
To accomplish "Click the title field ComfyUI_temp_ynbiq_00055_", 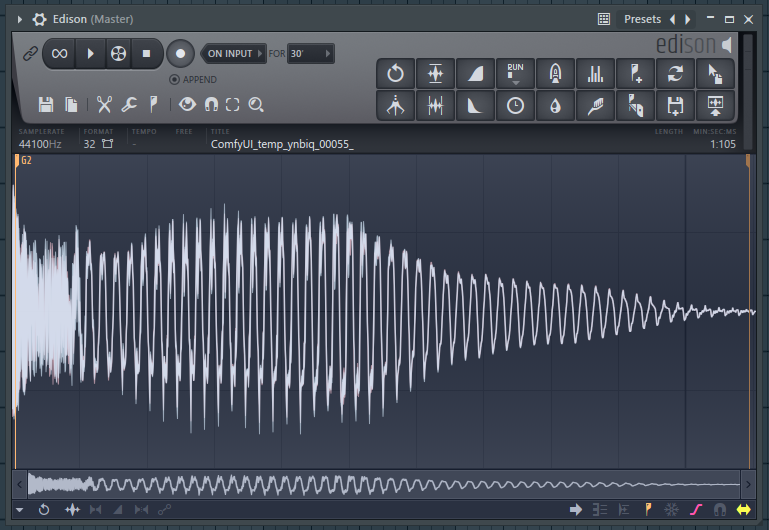I will pyautogui.click(x=282, y=144).
